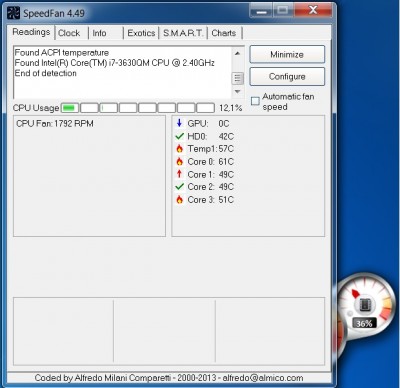
Task: Click the log scroll up arrow
Action: pos(237,53)
